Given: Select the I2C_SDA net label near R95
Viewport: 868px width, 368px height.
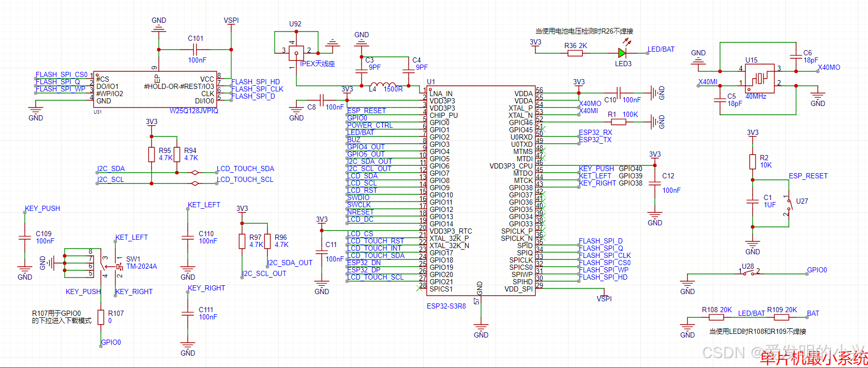Looking at the screenshot, I should [x=111, y=168].
